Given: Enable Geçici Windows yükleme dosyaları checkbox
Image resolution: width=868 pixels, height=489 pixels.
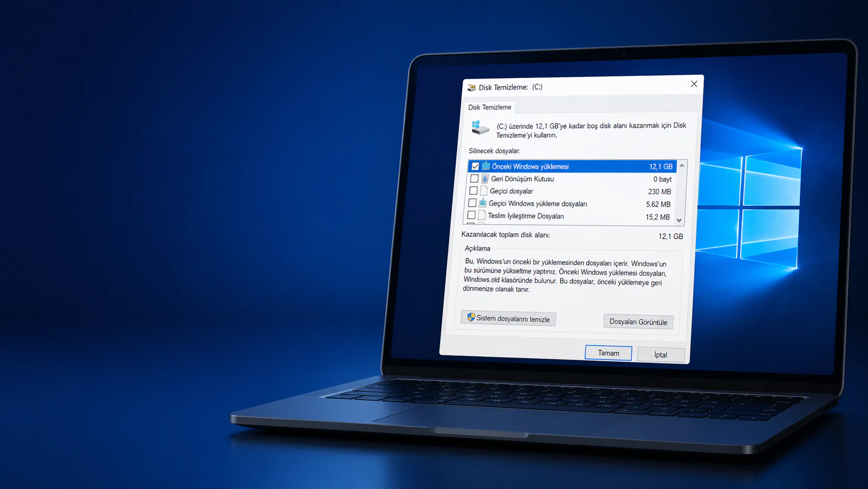Looking at the screenshot, I should tap(472, 203).
